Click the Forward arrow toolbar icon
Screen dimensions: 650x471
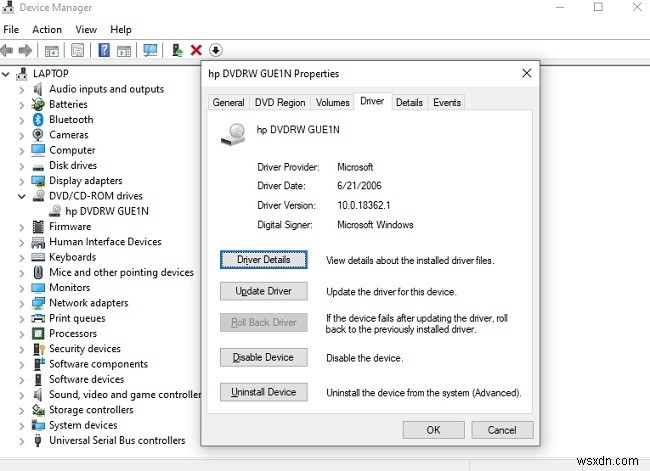tap(25, 51)
